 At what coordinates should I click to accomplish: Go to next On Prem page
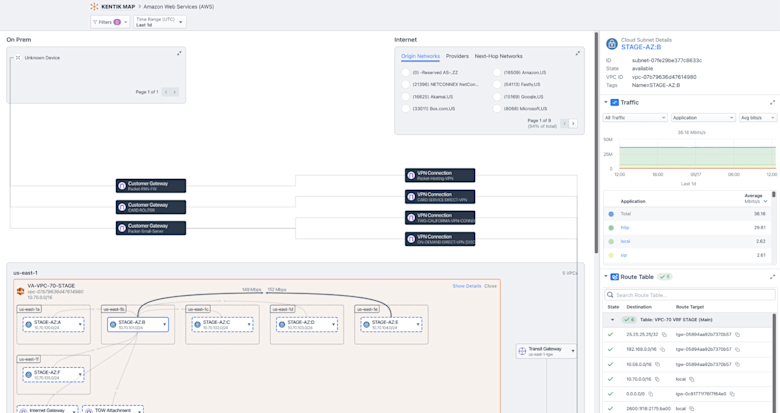click(175, 92)
